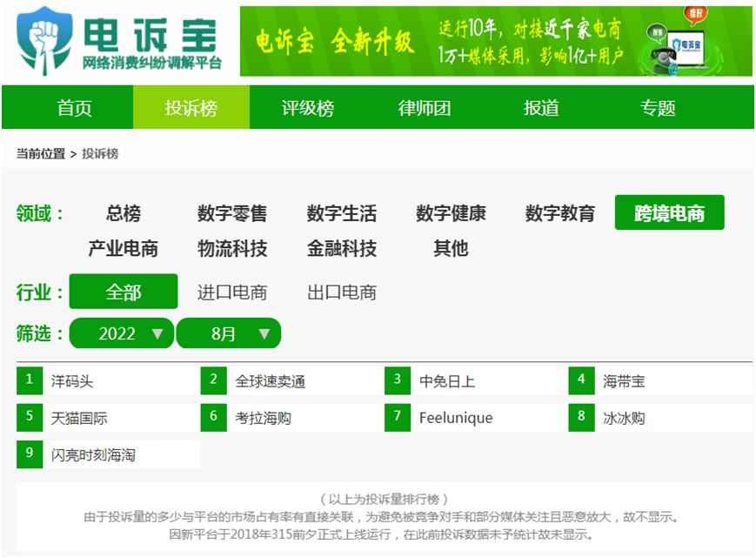This screenshot has height=558, width=756.
Task: Choose the 进口电商 industry filter
Action: point(232,292)
